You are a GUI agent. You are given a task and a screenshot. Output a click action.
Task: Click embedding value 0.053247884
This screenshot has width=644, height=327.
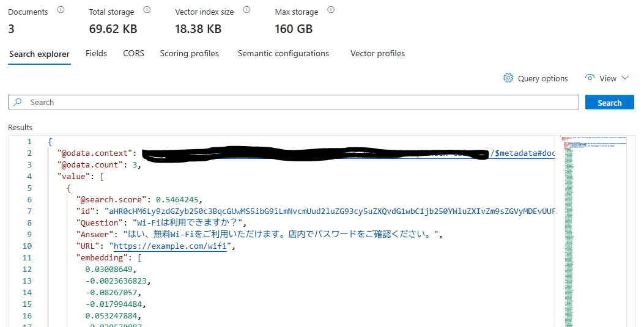tap(111, 316)
